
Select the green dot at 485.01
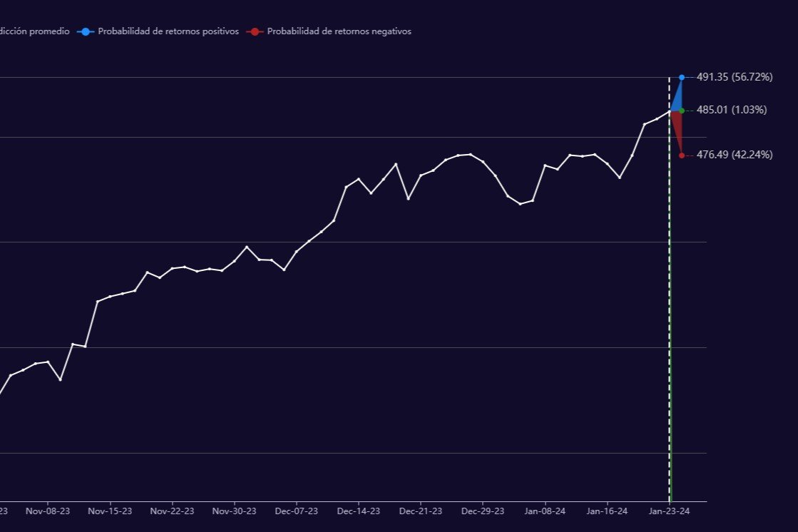pyautogui.click(x=682, y=111)
